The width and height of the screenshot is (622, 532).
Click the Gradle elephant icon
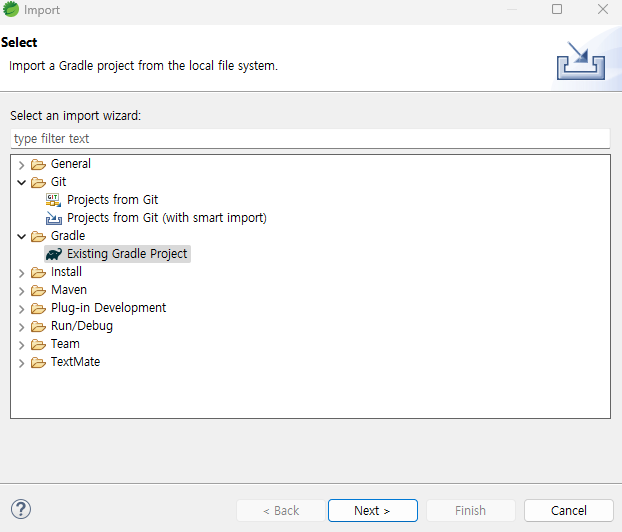click(x=54, y=254)
